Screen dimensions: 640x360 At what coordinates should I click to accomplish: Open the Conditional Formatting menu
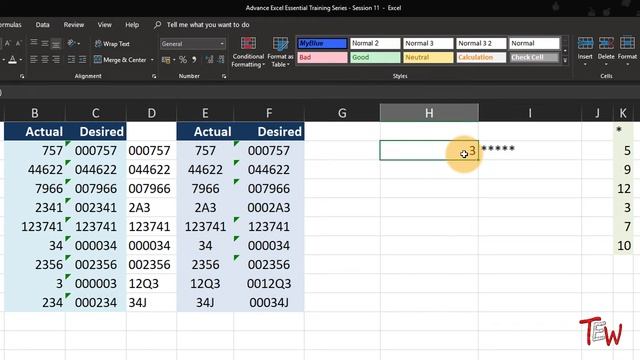pos(248,52)
